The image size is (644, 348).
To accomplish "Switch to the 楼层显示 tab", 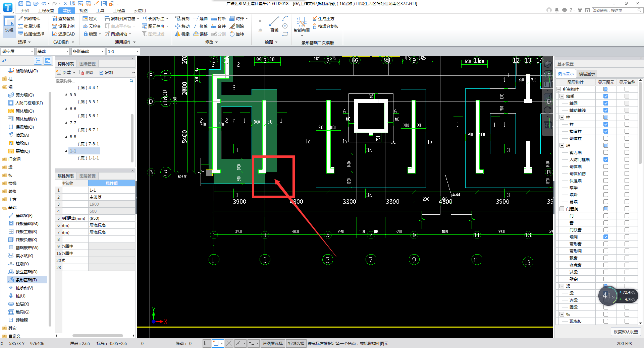I will (587, 74).
